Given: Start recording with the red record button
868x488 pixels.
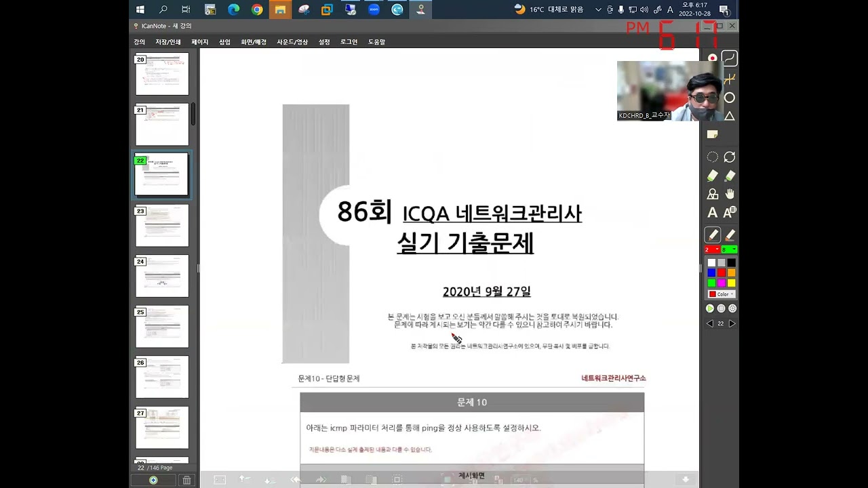Looking at the screenshot, I should coord(713,58).
